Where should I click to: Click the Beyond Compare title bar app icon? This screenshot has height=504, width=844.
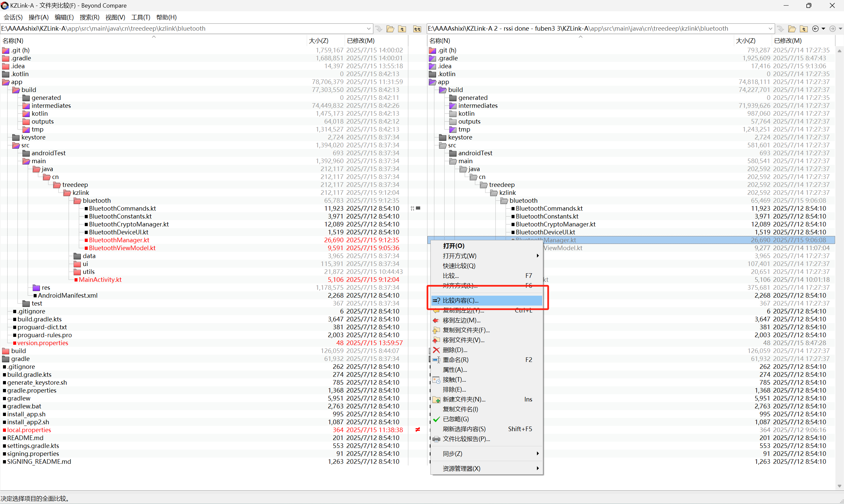coord(4,5)
